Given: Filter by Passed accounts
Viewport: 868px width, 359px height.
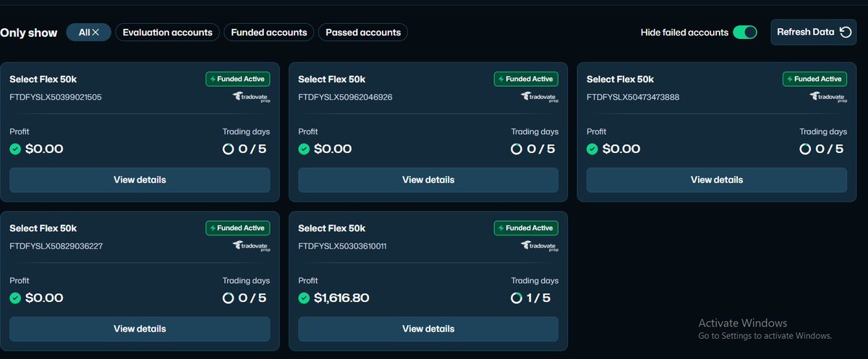Looking at the screenshot, I should click(x=363, y=33).
